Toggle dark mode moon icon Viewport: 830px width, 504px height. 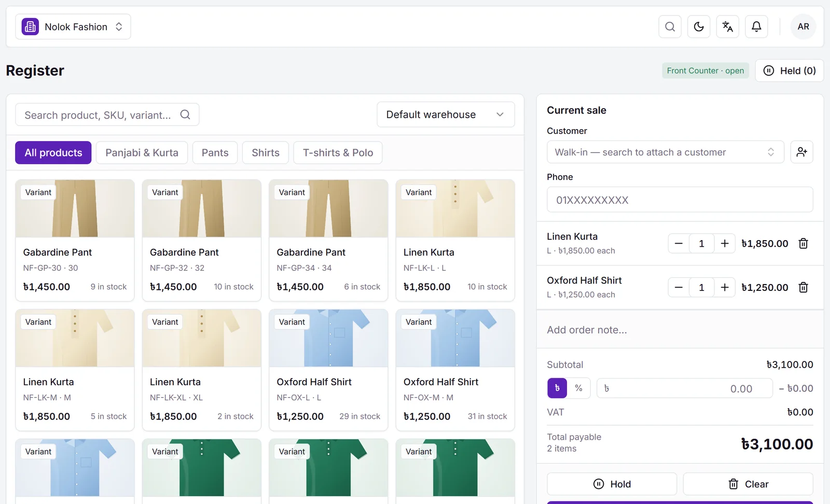point(699,26)
